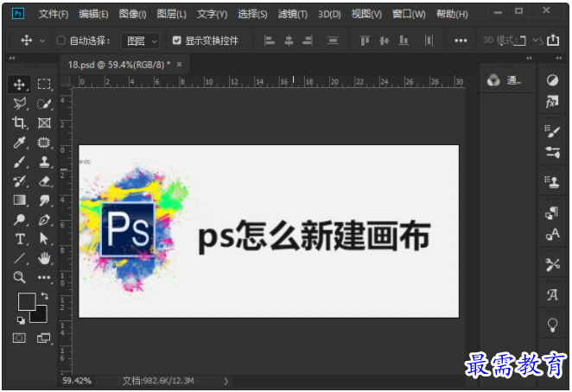Image resolution: width=572 pixels, height=392 pixels.
Task: Select the Zoom magnifier tool
Action: pos(19,277)
